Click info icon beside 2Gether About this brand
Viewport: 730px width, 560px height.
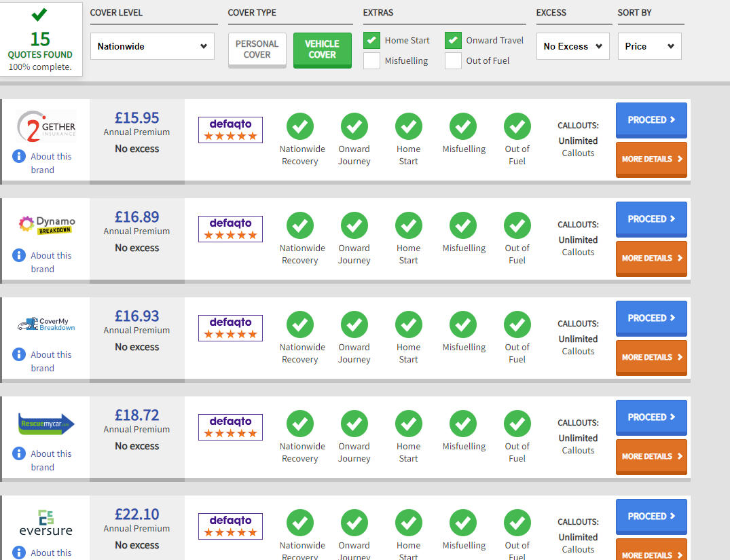click(x=19, y=157)
